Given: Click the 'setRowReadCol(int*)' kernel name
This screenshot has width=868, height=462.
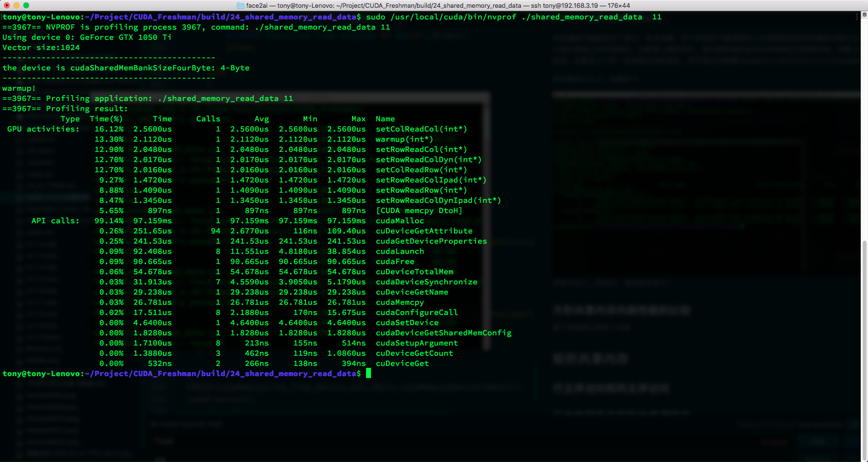Looking at the screenshot, I should click(x=421, y=149).
